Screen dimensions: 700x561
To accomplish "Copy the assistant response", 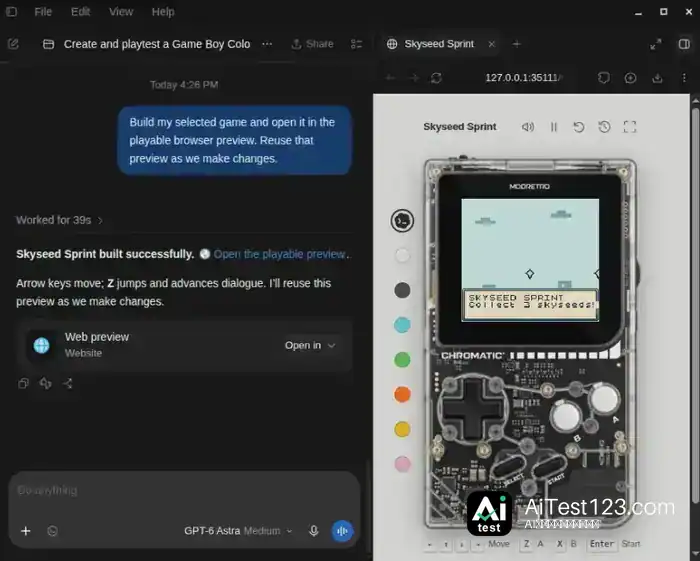I will pos(23,383).
